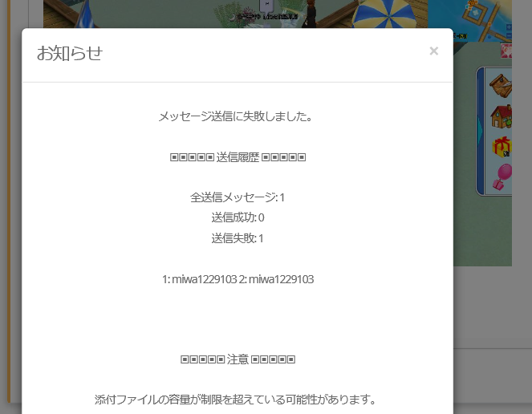
Task: Select the 注意 heading
Action: pyautogui.click(x=238, y=359)
